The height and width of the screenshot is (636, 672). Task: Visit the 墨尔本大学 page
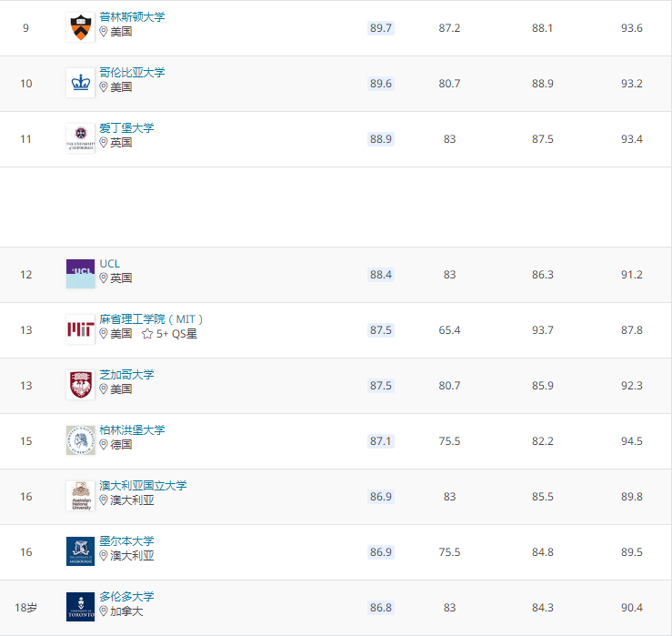(126, 541)
